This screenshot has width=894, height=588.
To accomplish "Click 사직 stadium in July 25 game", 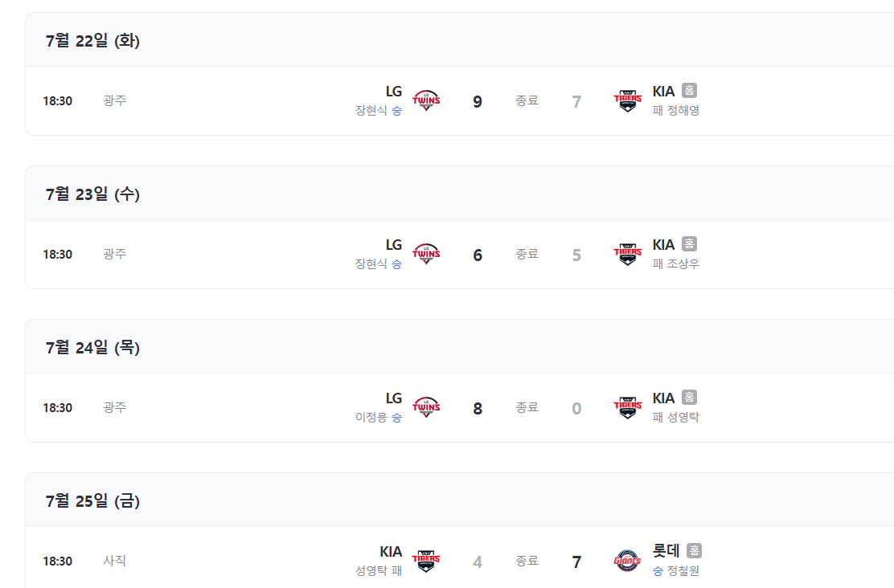I will click(x=114, y=561).
